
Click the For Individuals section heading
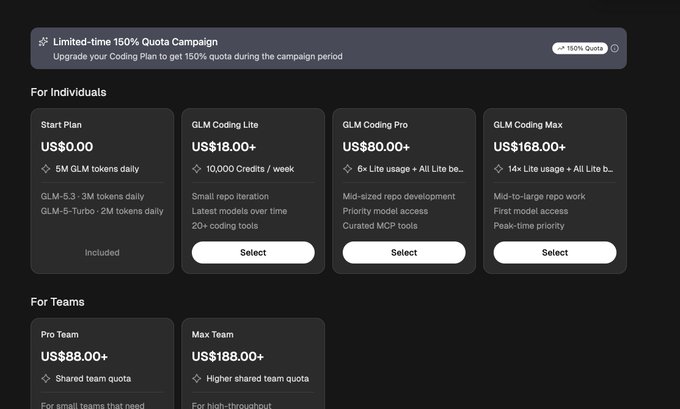click(68, 92)
